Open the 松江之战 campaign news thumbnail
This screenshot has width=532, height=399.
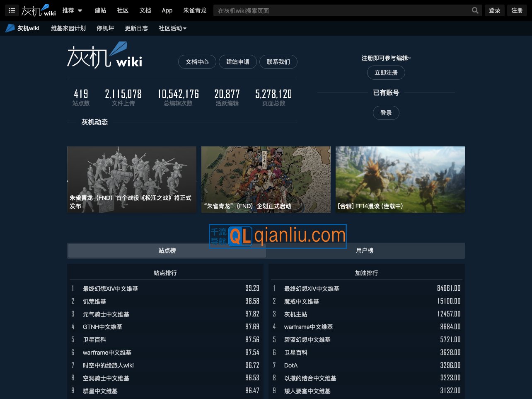click(132, 180)
